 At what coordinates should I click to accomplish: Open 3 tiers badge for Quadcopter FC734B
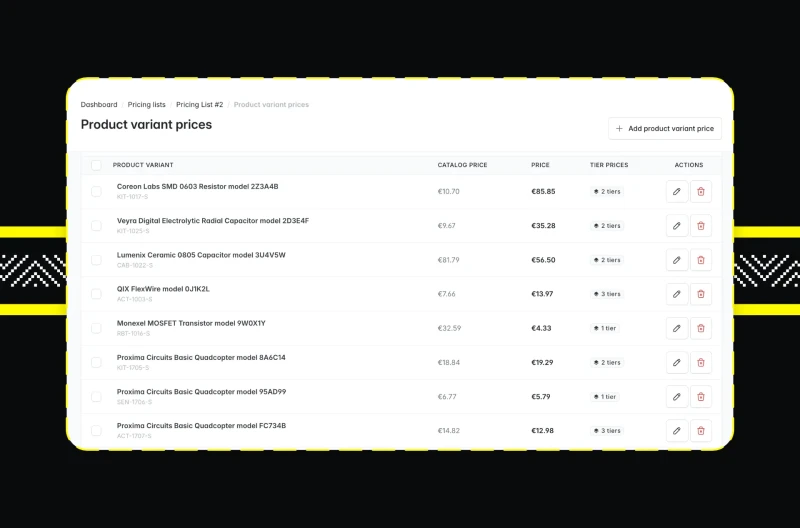coord(607,431)
